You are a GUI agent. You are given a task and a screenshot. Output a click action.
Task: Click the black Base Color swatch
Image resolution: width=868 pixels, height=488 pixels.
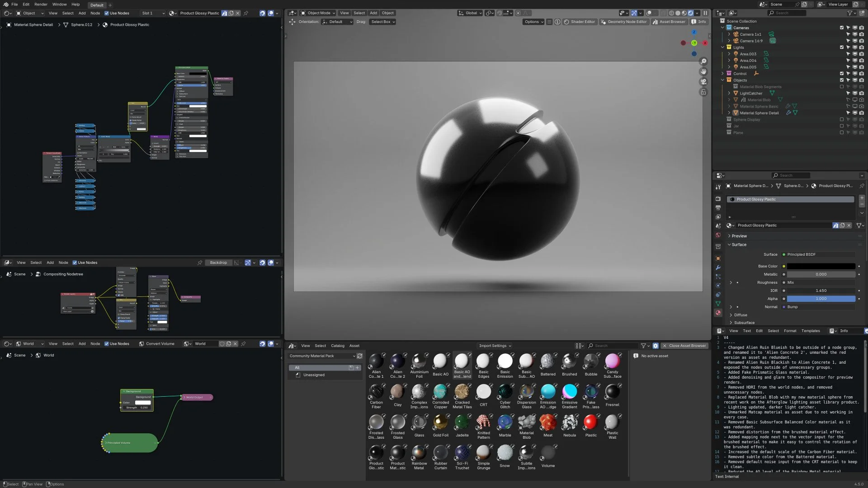point(821,266)
